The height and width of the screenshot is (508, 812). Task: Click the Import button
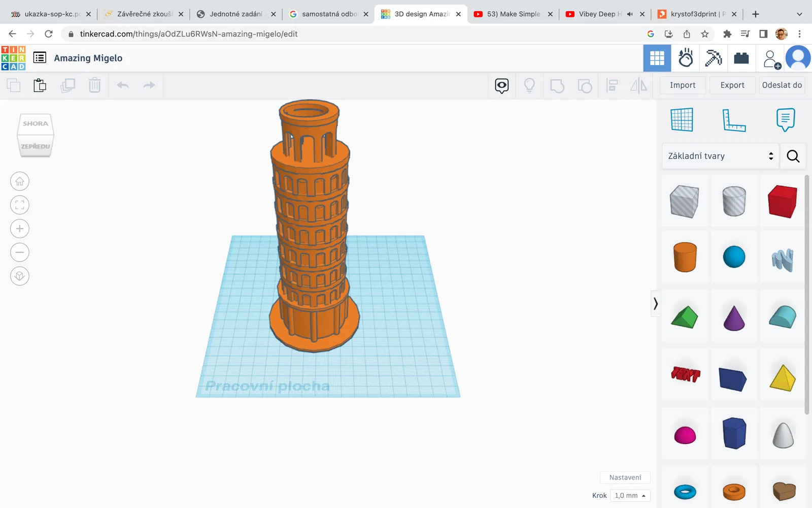tap(682, 85)
